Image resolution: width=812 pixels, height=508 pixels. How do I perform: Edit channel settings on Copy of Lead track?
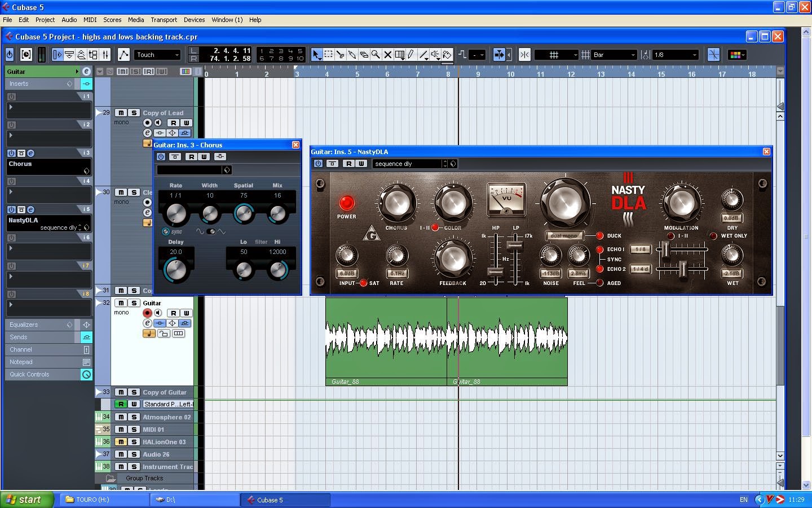[147, 133]
